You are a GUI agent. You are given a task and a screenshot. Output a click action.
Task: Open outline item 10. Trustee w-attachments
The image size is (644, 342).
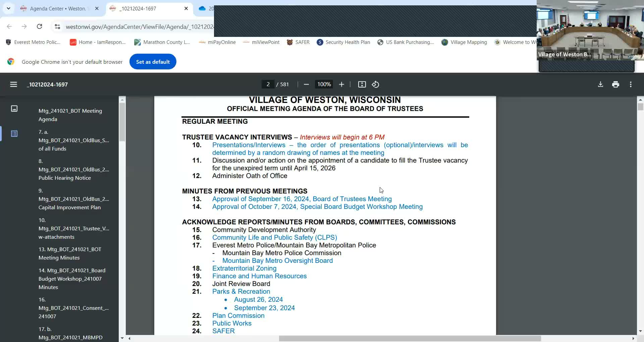click(74, 228)
